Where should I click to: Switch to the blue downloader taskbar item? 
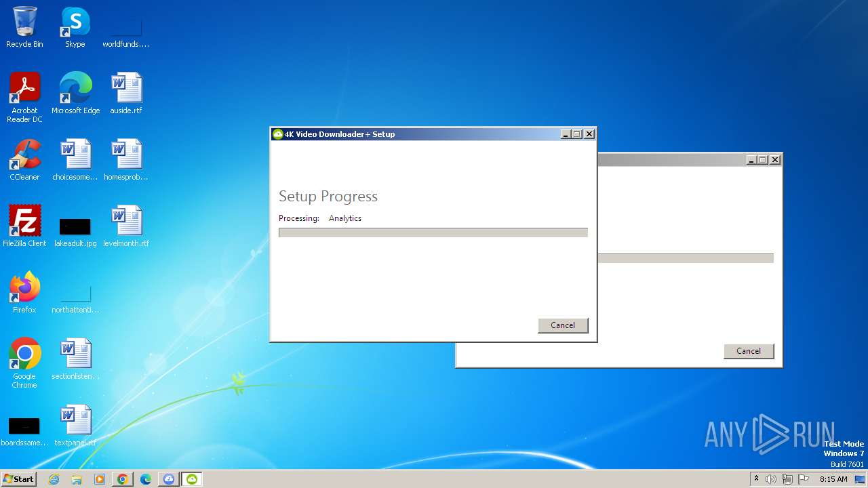click(169, 479)
